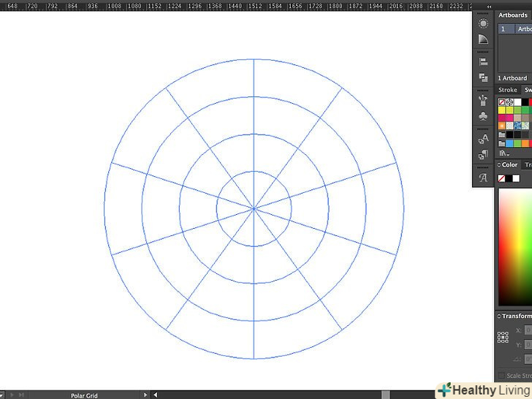Open the status bar options arrow
This screenshot has height=399, width=532.
(145, 395)
